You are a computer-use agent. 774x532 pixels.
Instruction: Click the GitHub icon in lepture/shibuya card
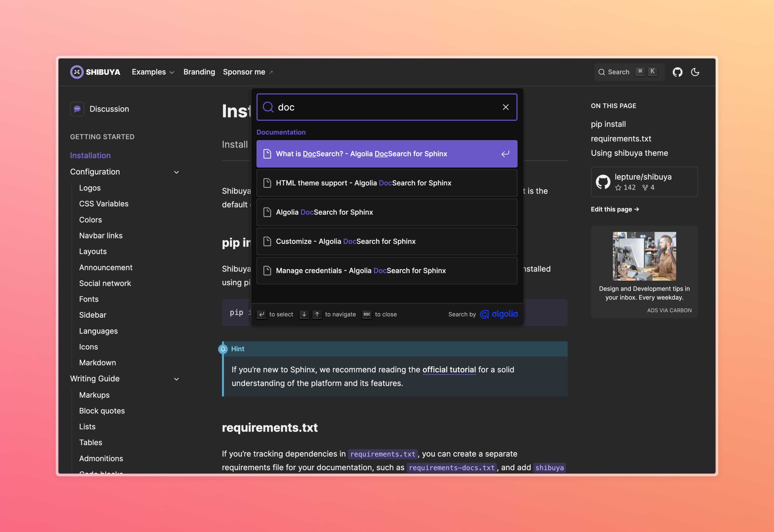(x=603, y=182)
